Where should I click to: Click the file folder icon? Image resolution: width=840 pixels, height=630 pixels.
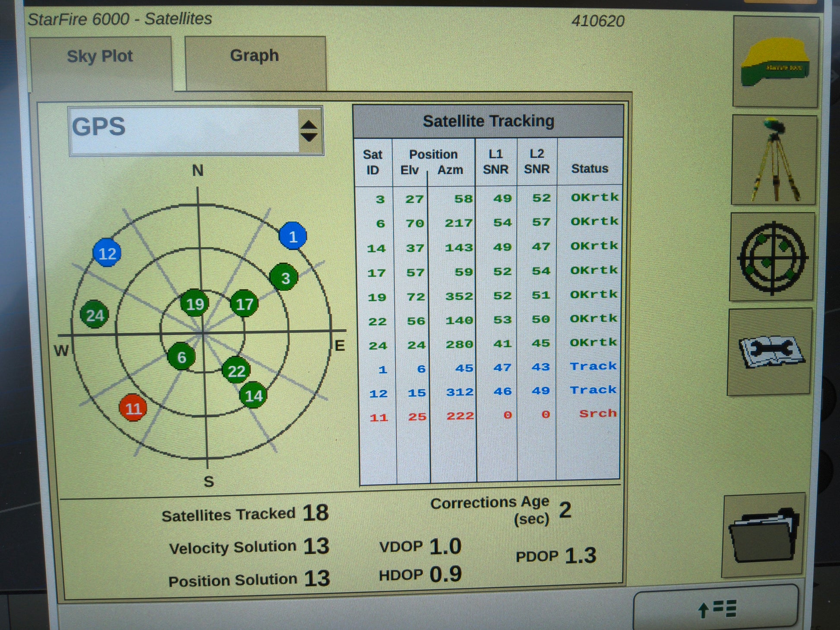pos(763,535)
